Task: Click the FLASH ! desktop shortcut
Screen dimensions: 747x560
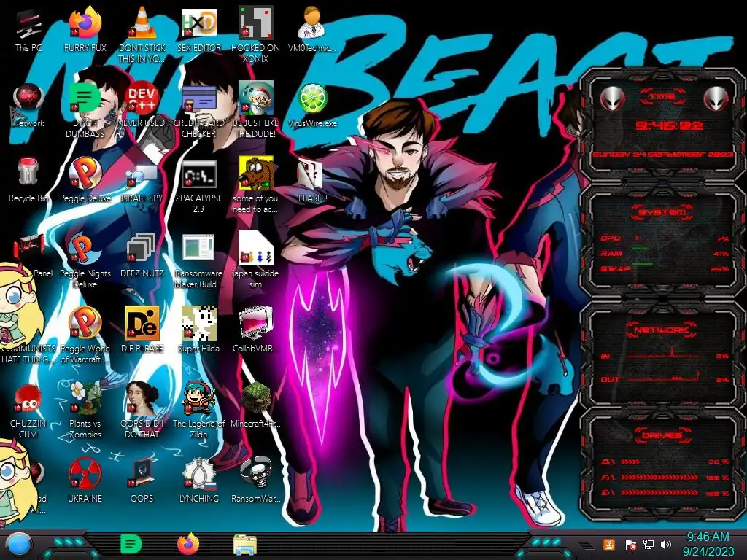Action: 312,181
